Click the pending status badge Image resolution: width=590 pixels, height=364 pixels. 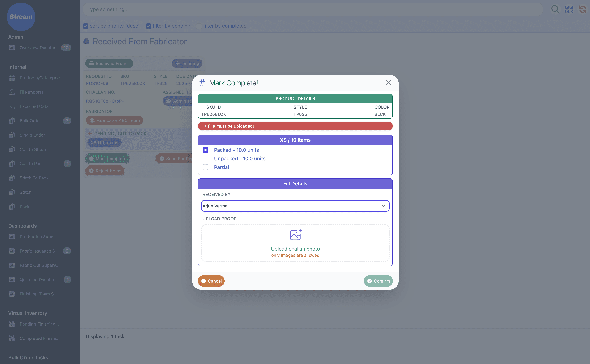tap(187, 63)
